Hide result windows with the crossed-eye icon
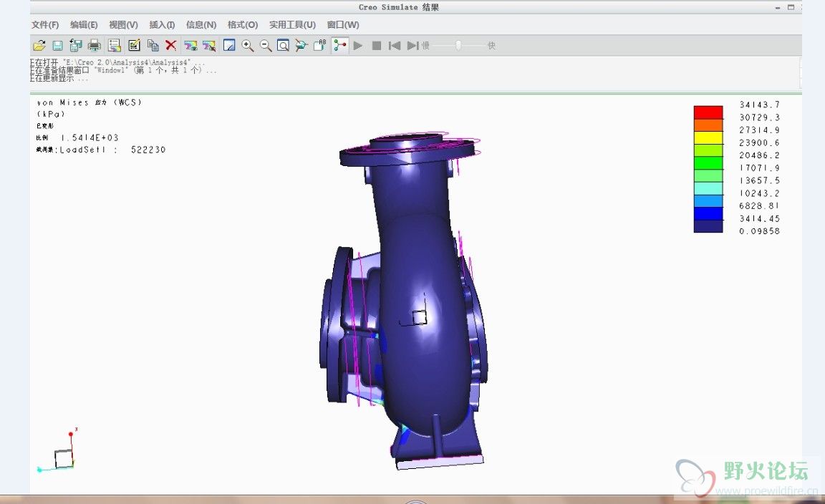This screenshot has height=504, width=825. (209, 46)
